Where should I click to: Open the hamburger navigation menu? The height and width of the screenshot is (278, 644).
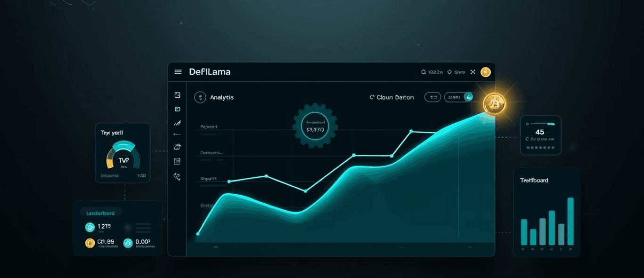point(178,71)
